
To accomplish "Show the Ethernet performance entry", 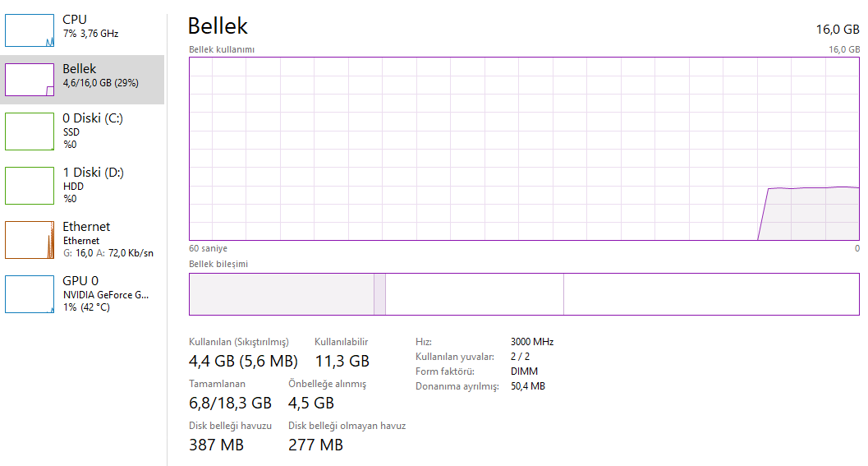I will click(107, 238).
